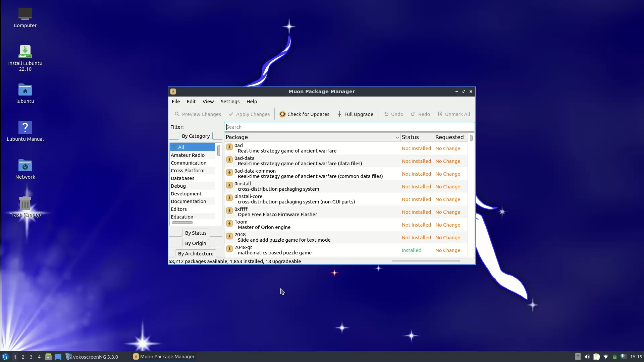Open the Settings menu

pos(230,102)
